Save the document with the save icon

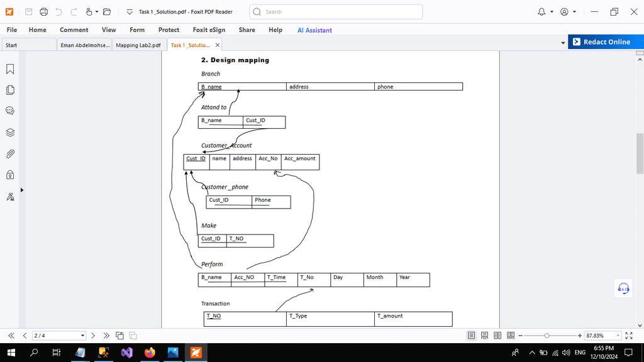tap(28, 12)
